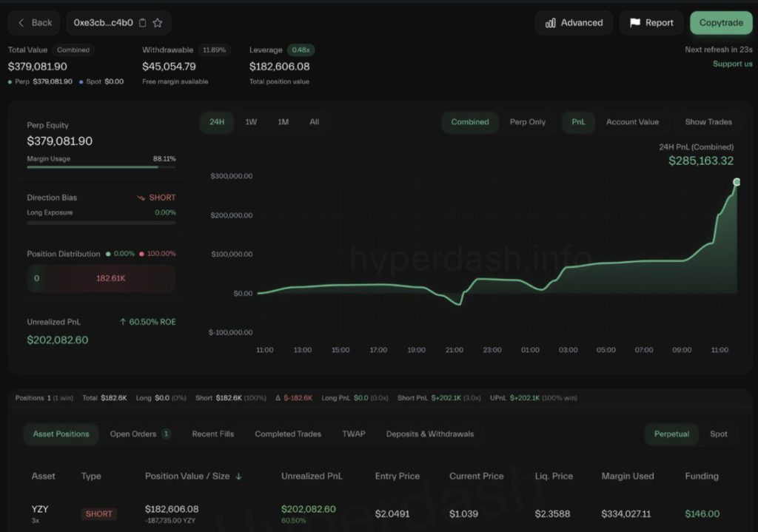The height and width of the screenshot is (532, 758).
Task: Open the Open Orders tab
Action: pyautogui.click(x=140, y=434)
